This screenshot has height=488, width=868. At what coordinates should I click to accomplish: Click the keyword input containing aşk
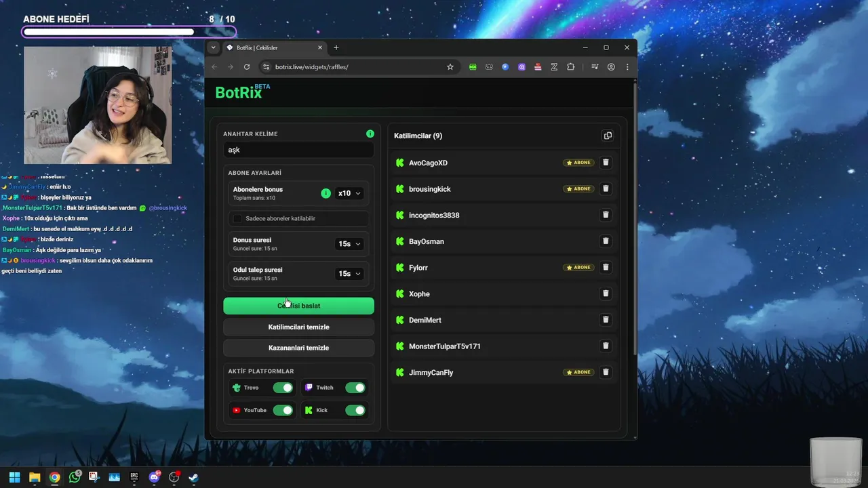pyautogui.click(x=298, y=150)
